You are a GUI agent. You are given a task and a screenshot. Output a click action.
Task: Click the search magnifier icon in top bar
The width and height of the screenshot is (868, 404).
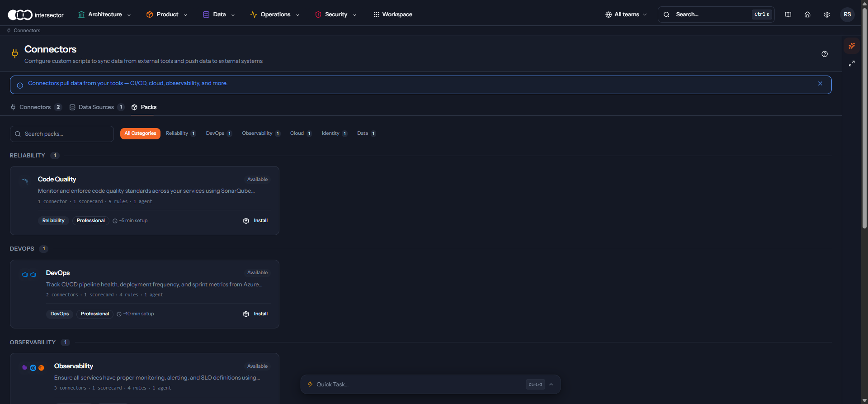[666, 14]
